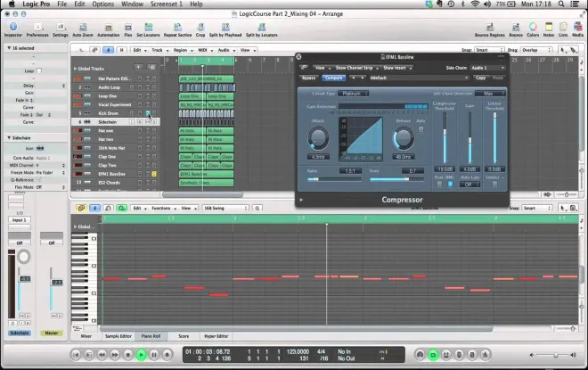The image size is (588, 370).
Task: Start playback with the green Play button
Action: 141,355
